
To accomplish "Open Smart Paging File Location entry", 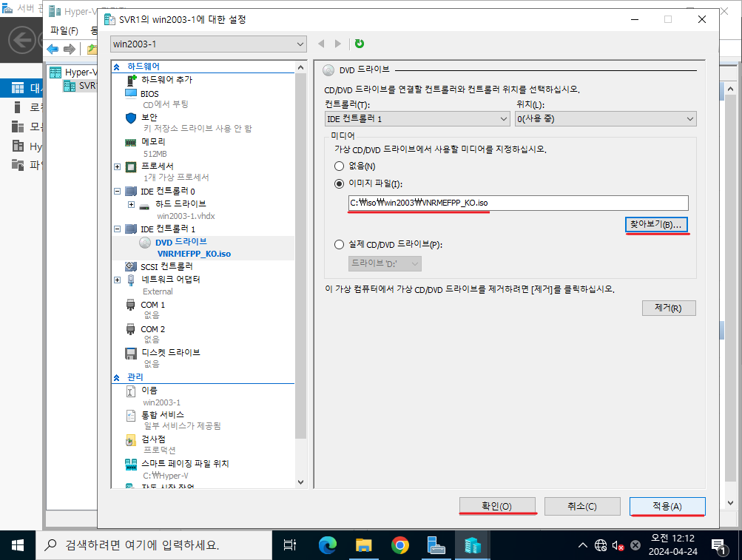I will coord(184,464).
